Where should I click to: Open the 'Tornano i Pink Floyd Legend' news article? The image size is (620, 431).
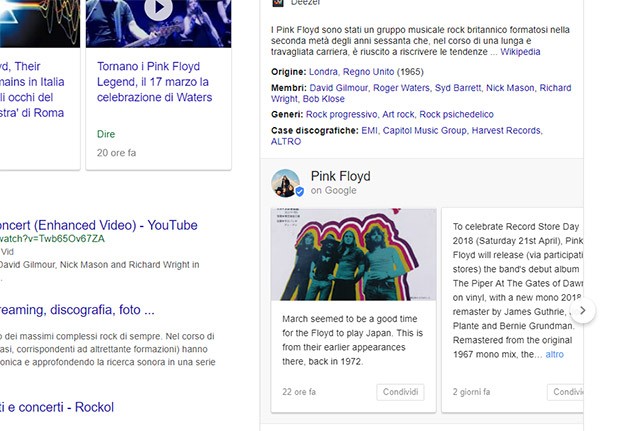coord(155,82)
